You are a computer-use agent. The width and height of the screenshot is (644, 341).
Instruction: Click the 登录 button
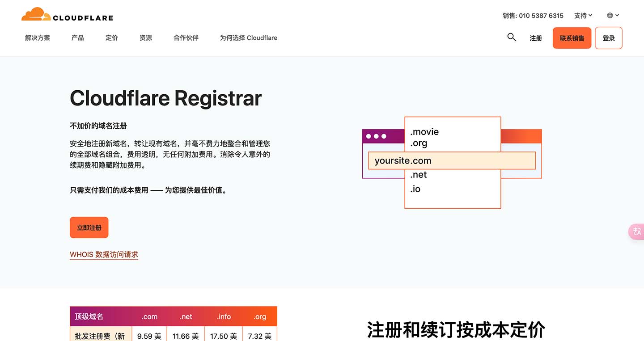[x=609, y=38]
